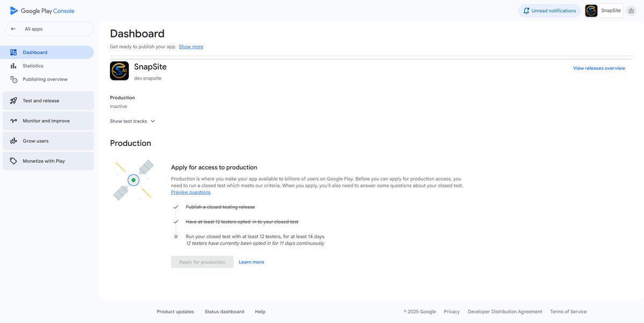Image resolution: width=644 pixels, height=323 pixels.
Task: Click the satellite illustration in Production section
Action: click(x=134, y=180)
